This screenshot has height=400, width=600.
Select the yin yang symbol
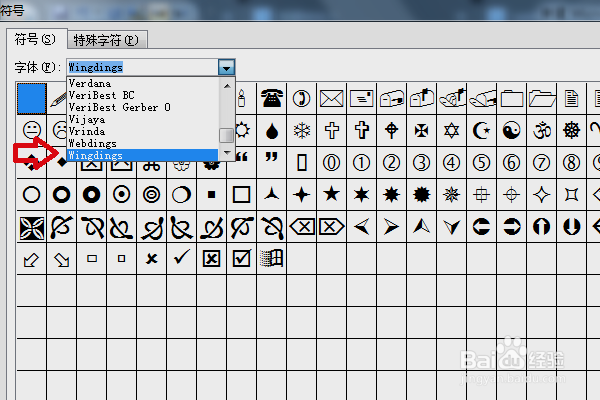click(x=512, y=131)
